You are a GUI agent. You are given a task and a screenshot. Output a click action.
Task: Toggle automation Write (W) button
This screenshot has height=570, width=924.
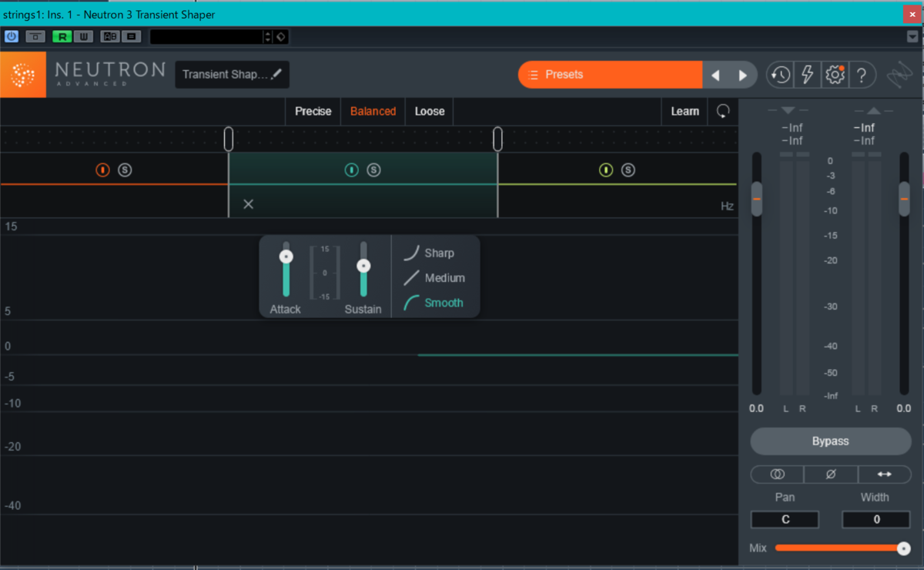pos(83,36)
